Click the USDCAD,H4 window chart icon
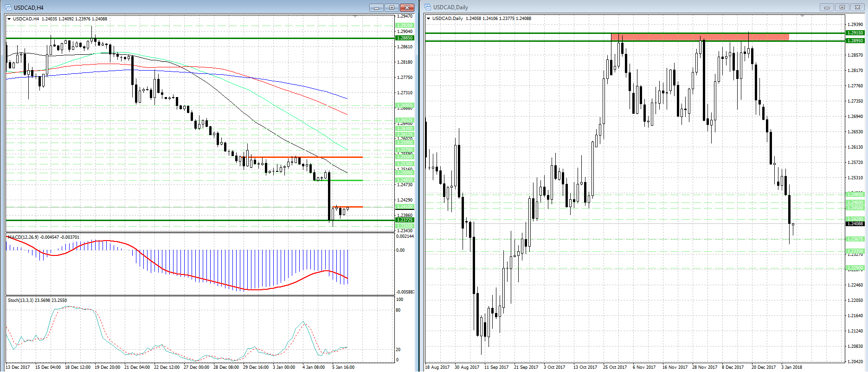The image size is (868, 372). pyautogui.click(x=8, y=7)
